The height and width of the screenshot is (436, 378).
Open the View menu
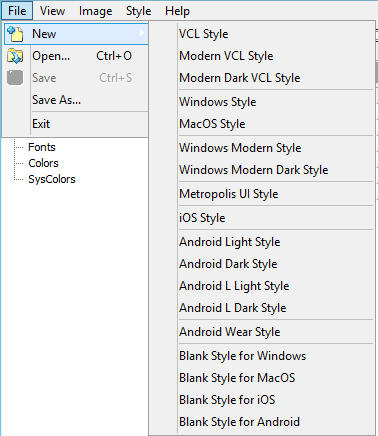pos(52,11)
